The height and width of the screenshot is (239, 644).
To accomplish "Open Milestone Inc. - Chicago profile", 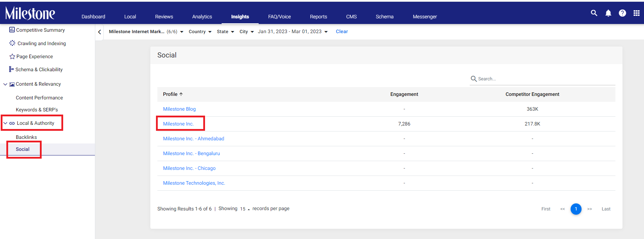I will tap(189, 168).
